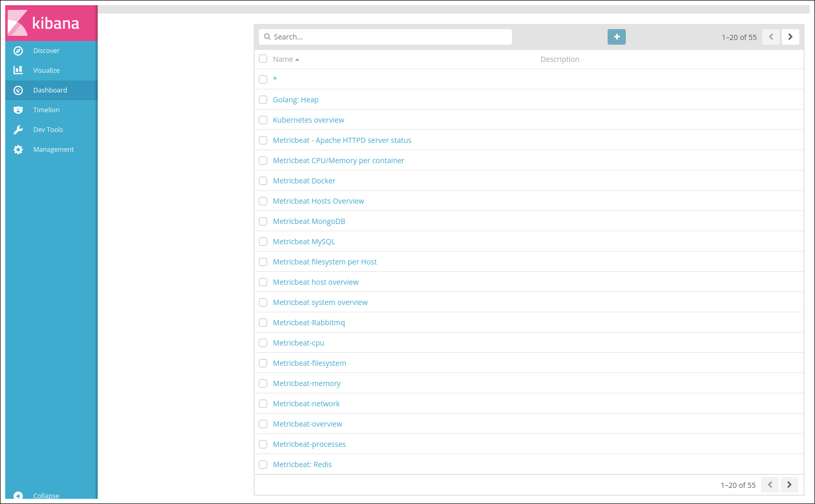Open the Kubernetes overview dashboard
Screen dimensions: 815x504
308,120
